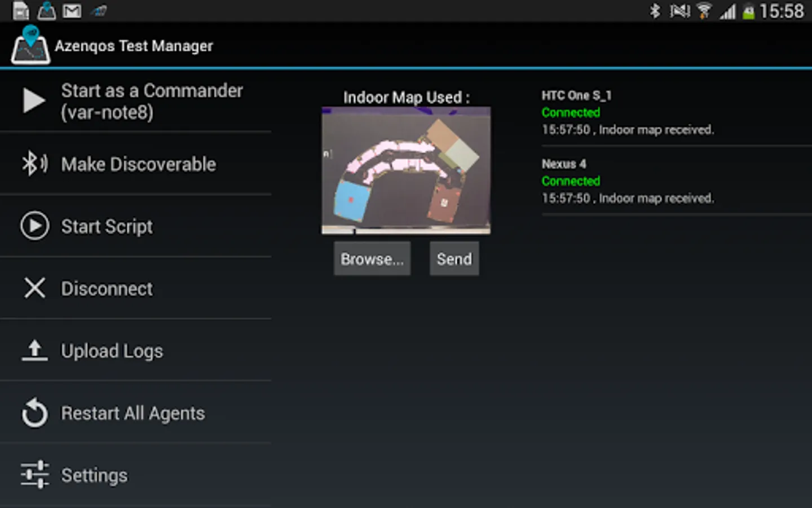Tap the Settings sliders icon

pyautogui.click(x=34, y=475)
